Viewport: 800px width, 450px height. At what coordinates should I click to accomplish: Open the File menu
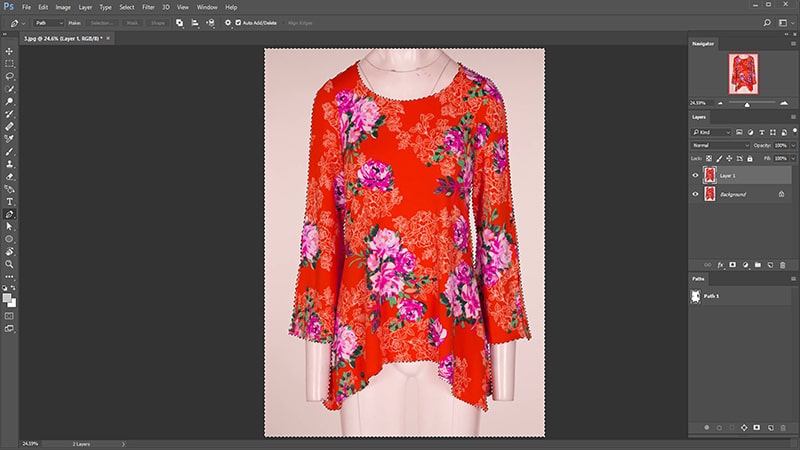26,7
